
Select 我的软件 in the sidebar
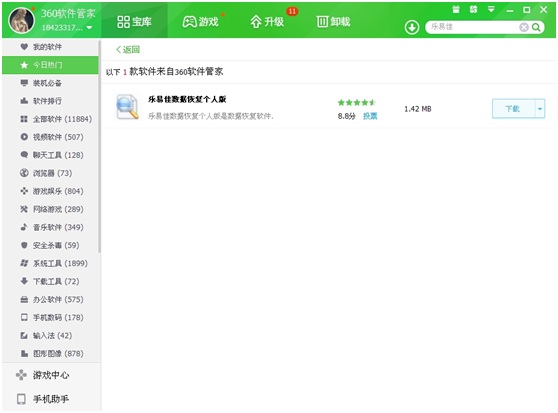50,47
